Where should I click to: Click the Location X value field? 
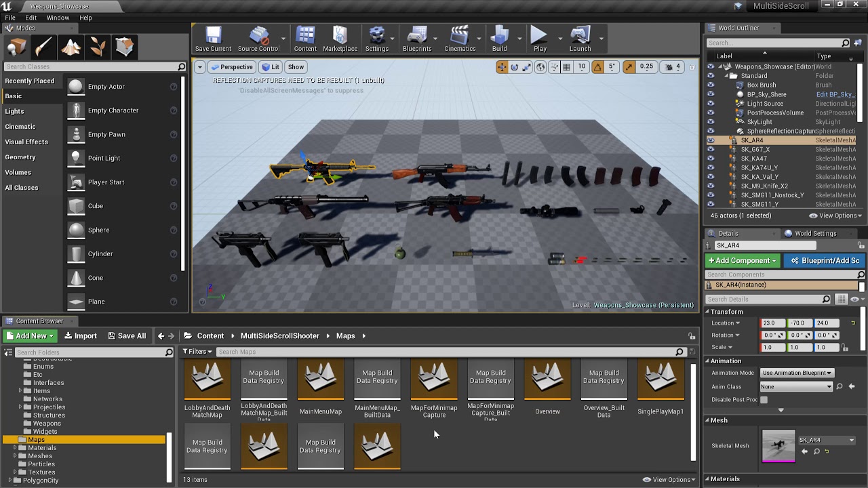(x=772, y=323)
